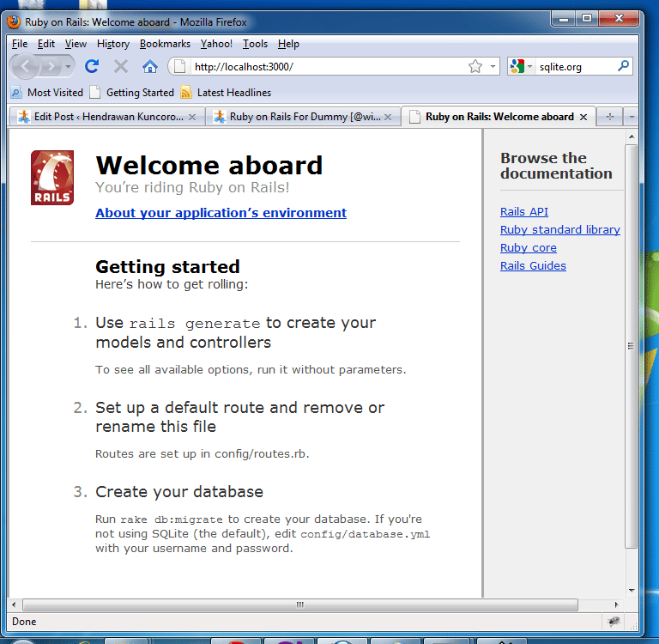The height and width of the screenshot is (644, 659).
Task: Click the horizontal scrollbar right arrow
Action: [x=616, y=605]
